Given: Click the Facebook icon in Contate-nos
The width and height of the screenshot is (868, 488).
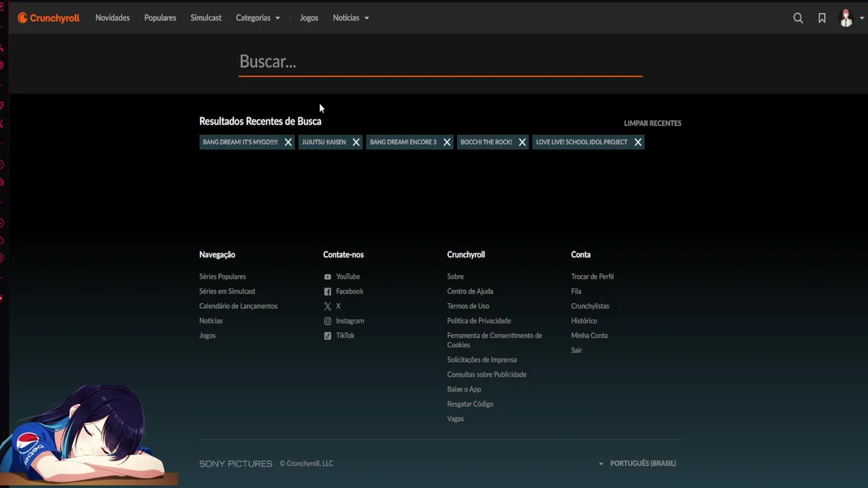Looking at the screenshot, I should (x=328, y=291).
